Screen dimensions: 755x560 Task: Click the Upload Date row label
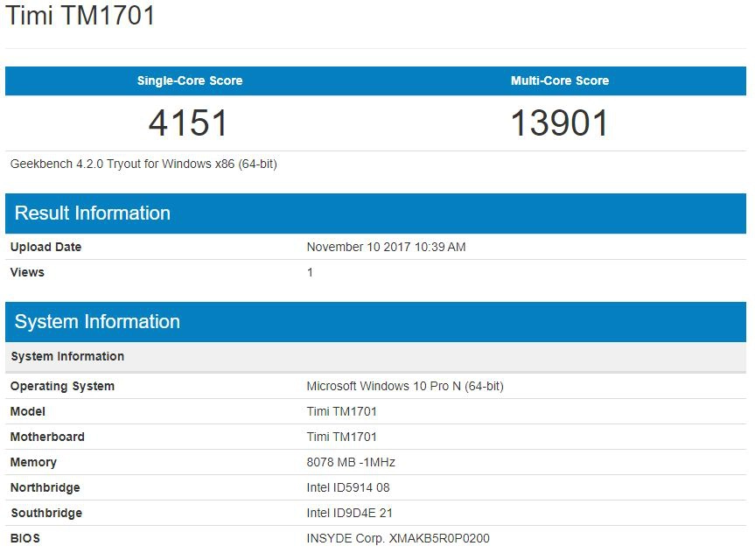pyautogui.click(x=45, y=247)
